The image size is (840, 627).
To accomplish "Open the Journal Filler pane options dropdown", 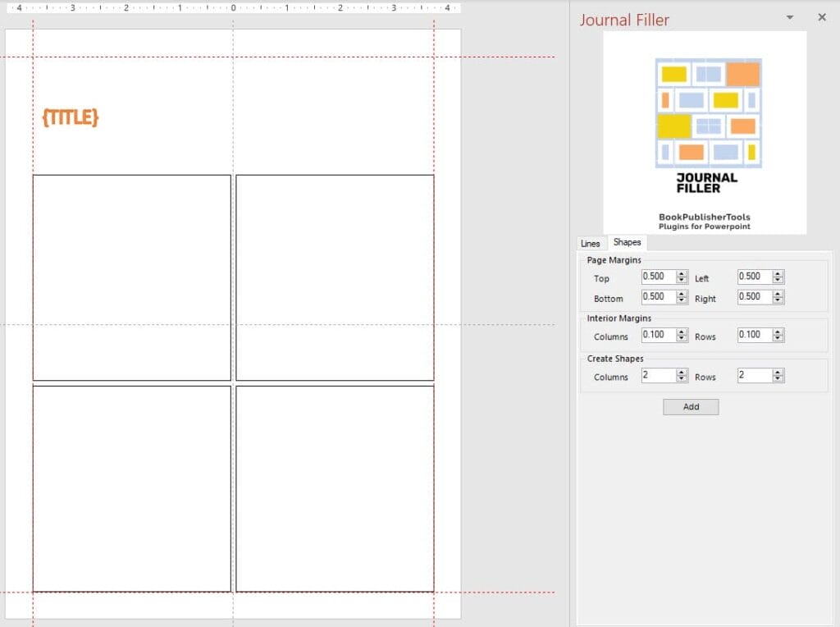I will click(x=789, y=18).
